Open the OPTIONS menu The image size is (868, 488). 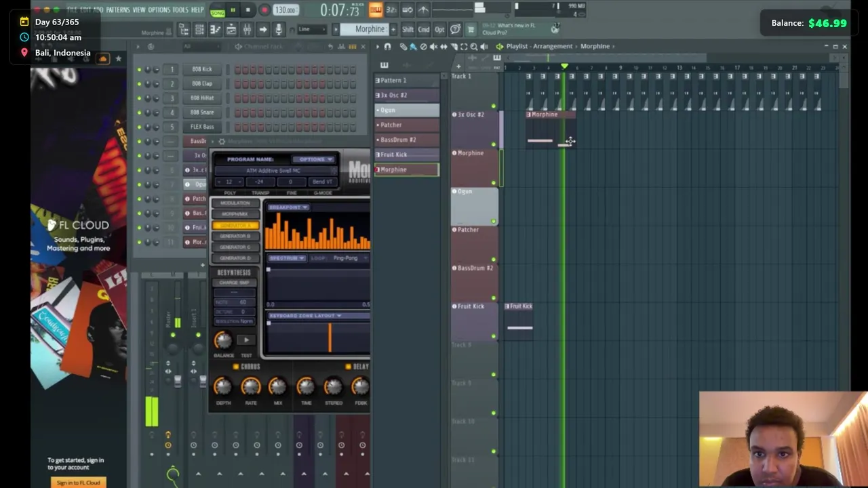click(159, 10)
